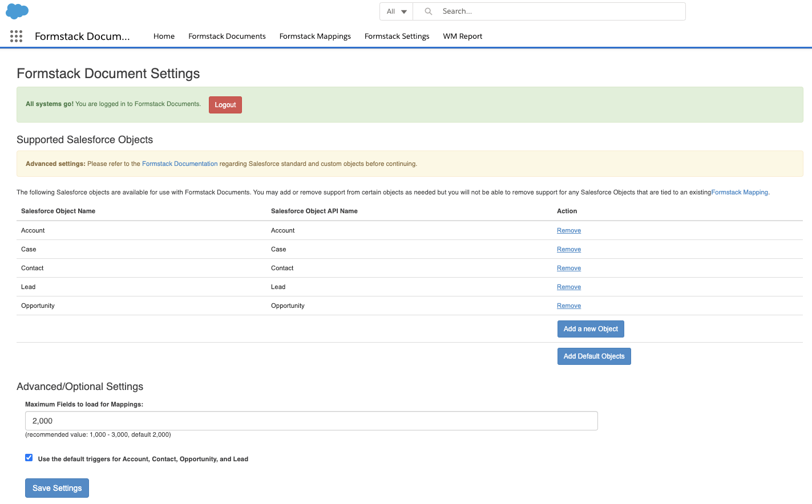The width and height of the screenshot is (812, 504).
Task: Open the Formstack Documentation link
Action: click(180, 164)
